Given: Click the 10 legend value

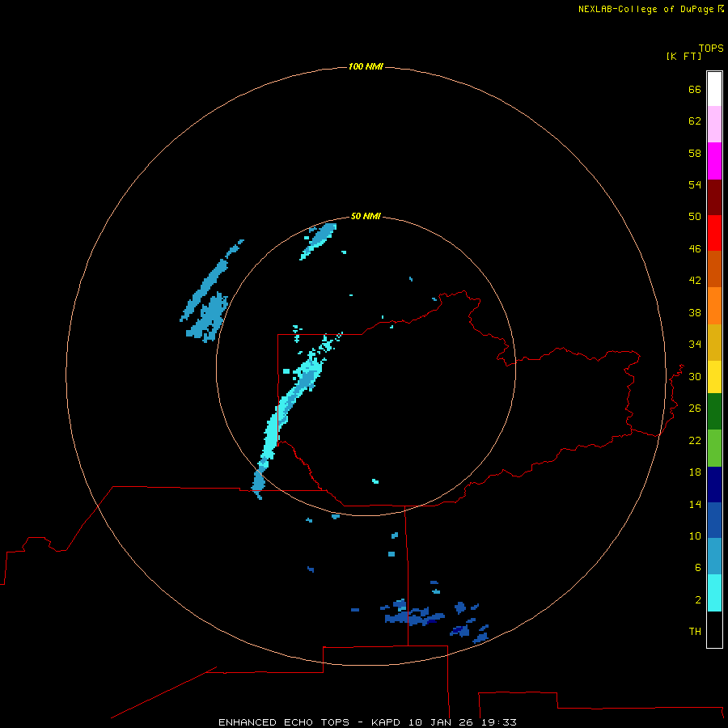Looking at the screenshot, I should point(695,535).
